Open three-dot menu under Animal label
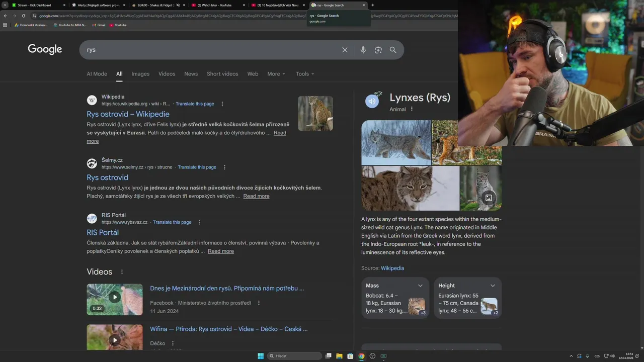 tap(412, 109)
